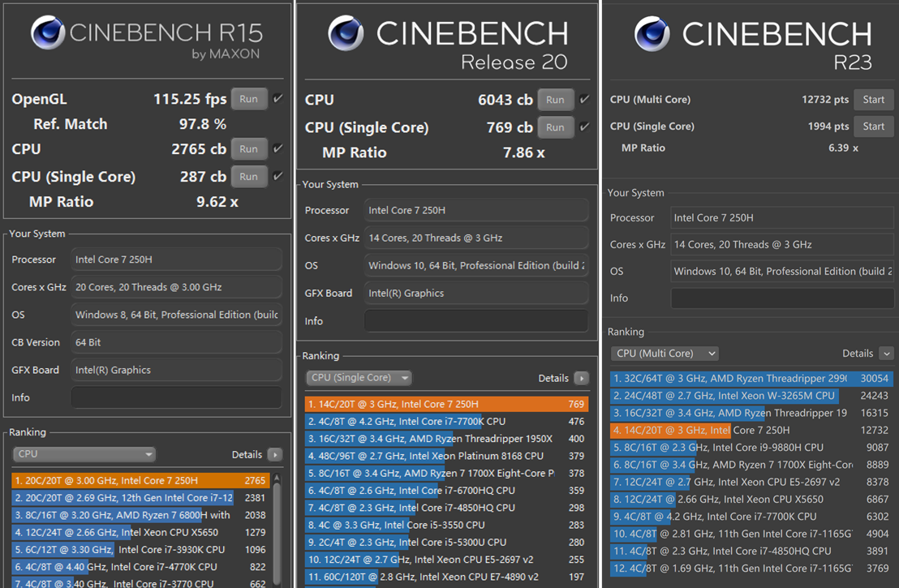Select the Xeon Platinum 8168 row in Release 20
Screen dimensions: 899x588
(446, 456)
